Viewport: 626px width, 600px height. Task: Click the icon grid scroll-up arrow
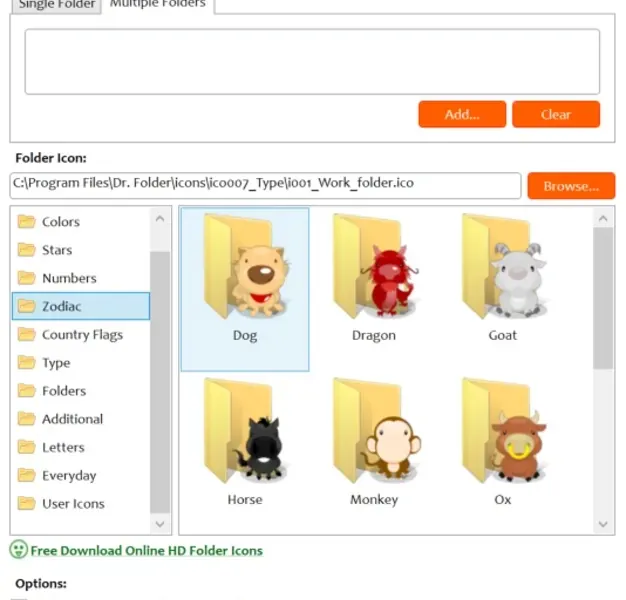(603, 218)
